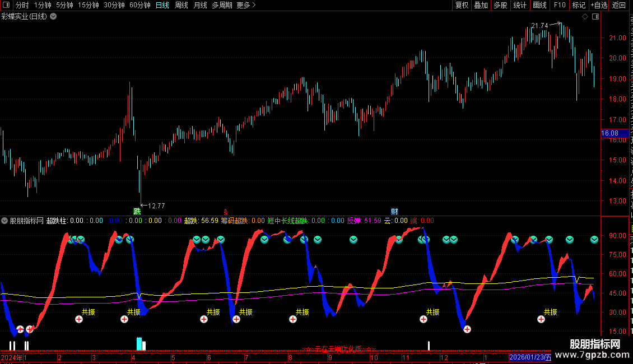
Task: Click the red plus signal at indicator bottom near December
Action: 467,329
